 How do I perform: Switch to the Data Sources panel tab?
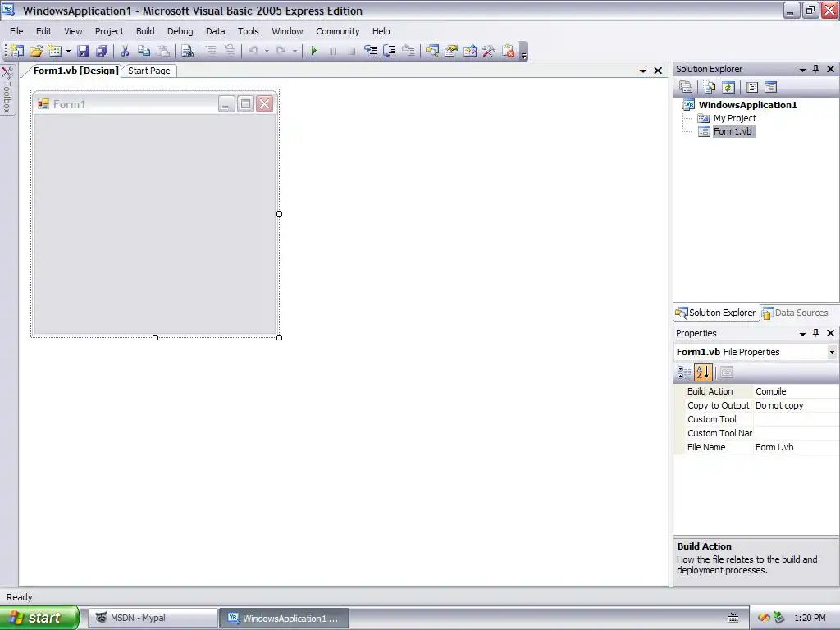(796, 313)
